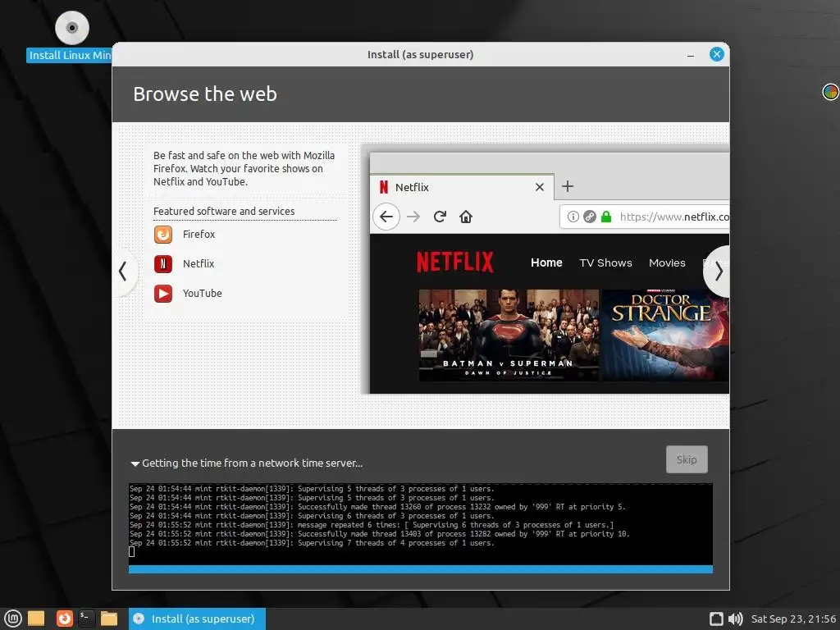
Task: Click 'Featured software and services' heading
Action: tap(224, 211)
